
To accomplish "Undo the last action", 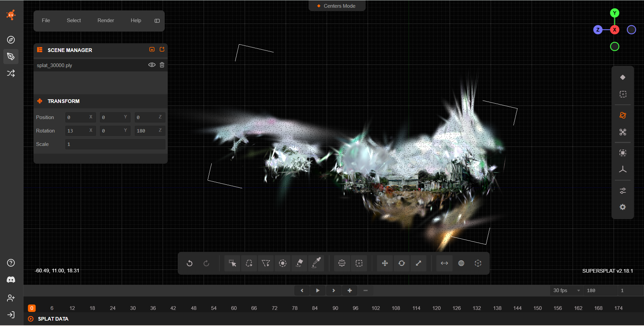I will click(190, 263).
